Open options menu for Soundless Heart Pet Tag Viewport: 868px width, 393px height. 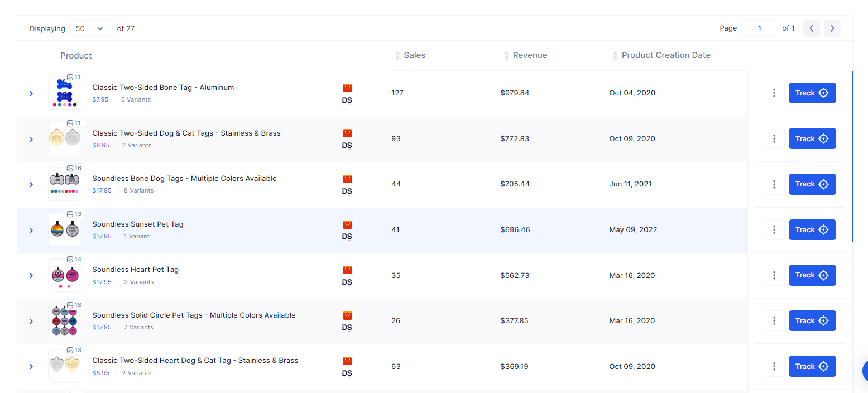(x=774, y=275)
